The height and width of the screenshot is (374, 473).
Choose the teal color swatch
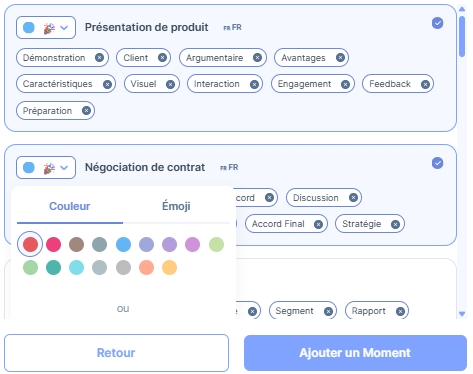53,267
